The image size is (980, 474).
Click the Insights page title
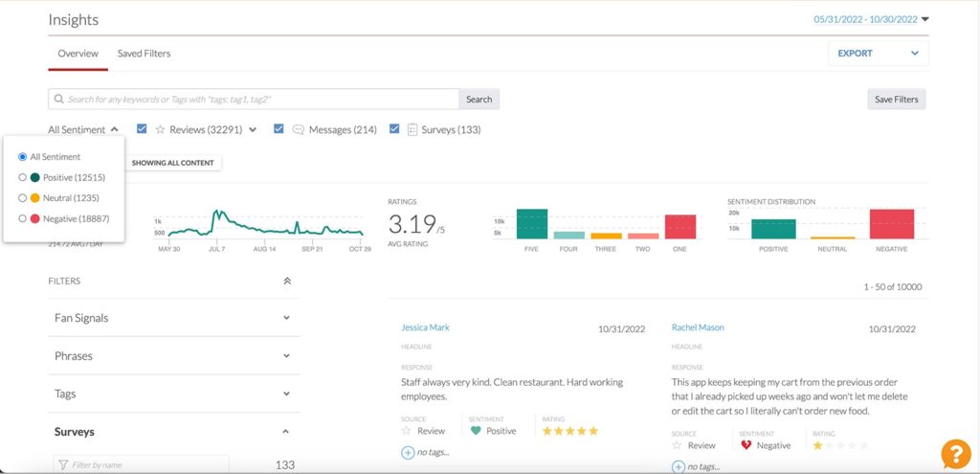73,19
